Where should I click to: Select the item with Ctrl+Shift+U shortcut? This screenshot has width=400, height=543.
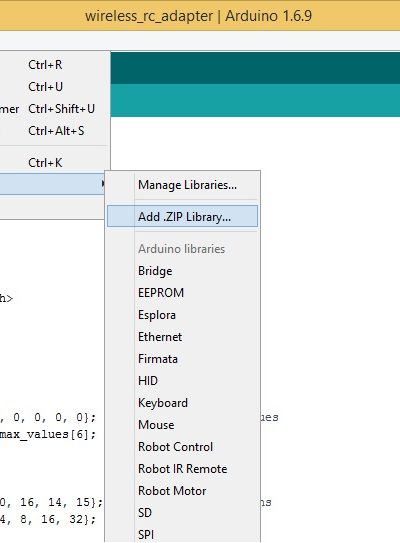click(54, 109)
